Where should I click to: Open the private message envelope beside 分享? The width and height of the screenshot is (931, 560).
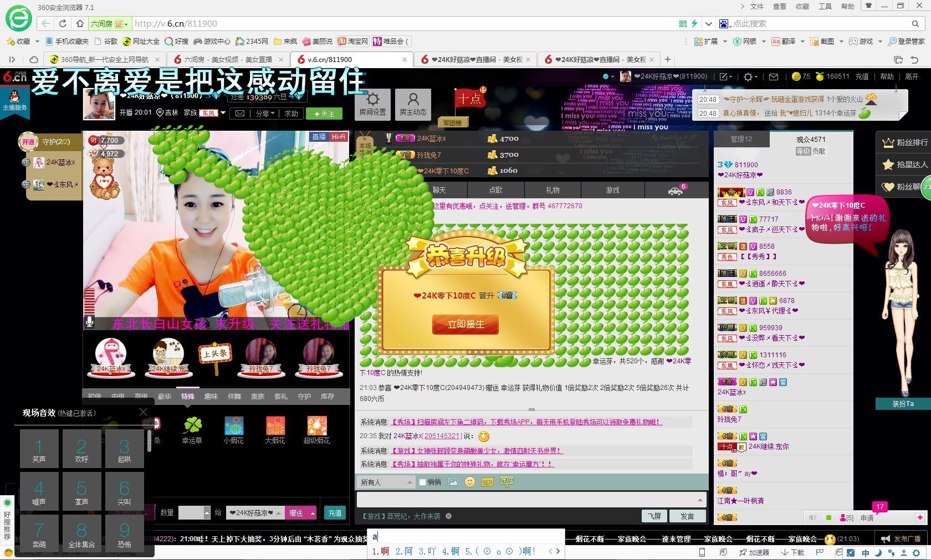pos(240,114)
